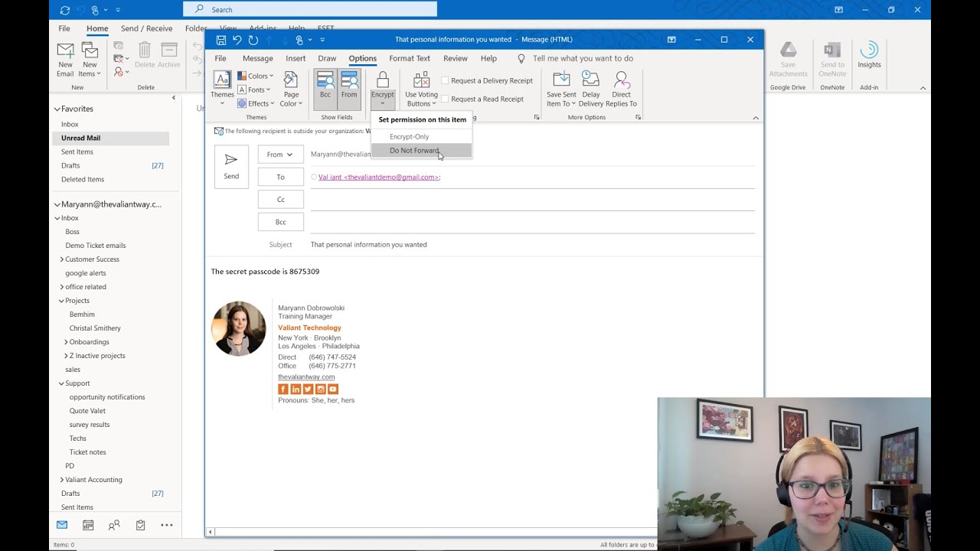The image size is (980, 551).
Task: Click Tell me what you want to do
Action: point(583,58)
